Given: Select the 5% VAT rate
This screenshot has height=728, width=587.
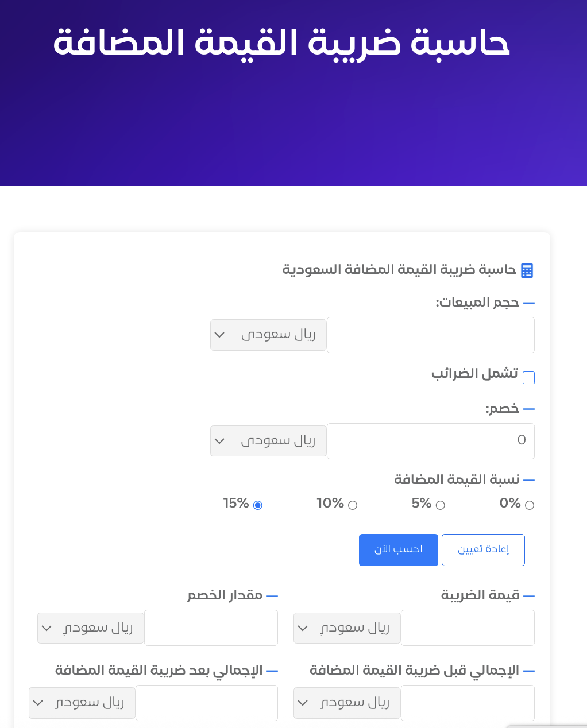Looking at the screenshot, I should click(440, 504).
